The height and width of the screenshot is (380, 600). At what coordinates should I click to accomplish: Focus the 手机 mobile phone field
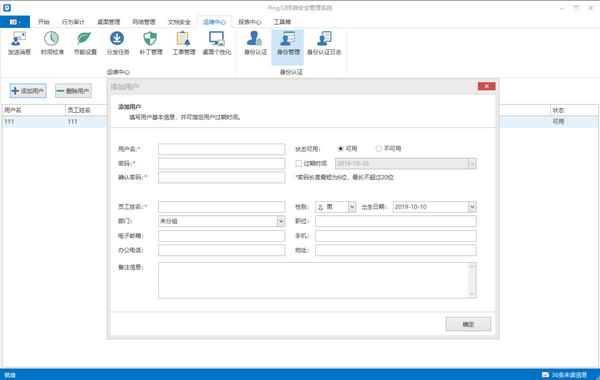pos(396,236)
